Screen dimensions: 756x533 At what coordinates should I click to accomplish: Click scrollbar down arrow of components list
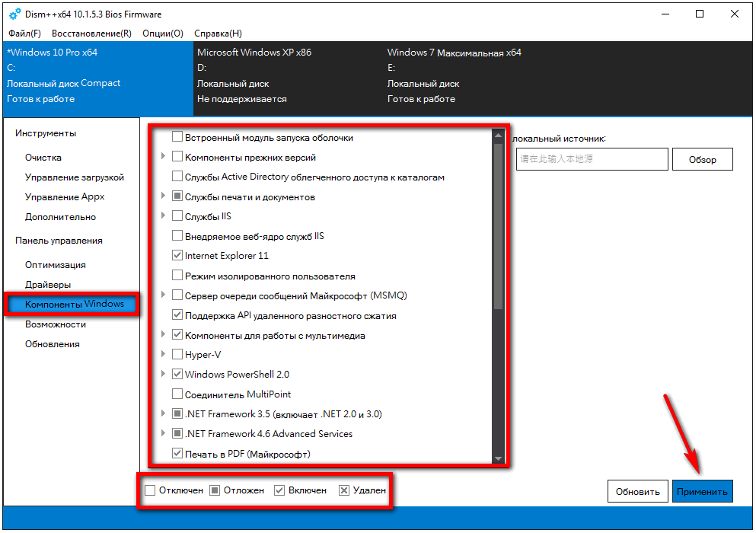(x=498, y=458)
